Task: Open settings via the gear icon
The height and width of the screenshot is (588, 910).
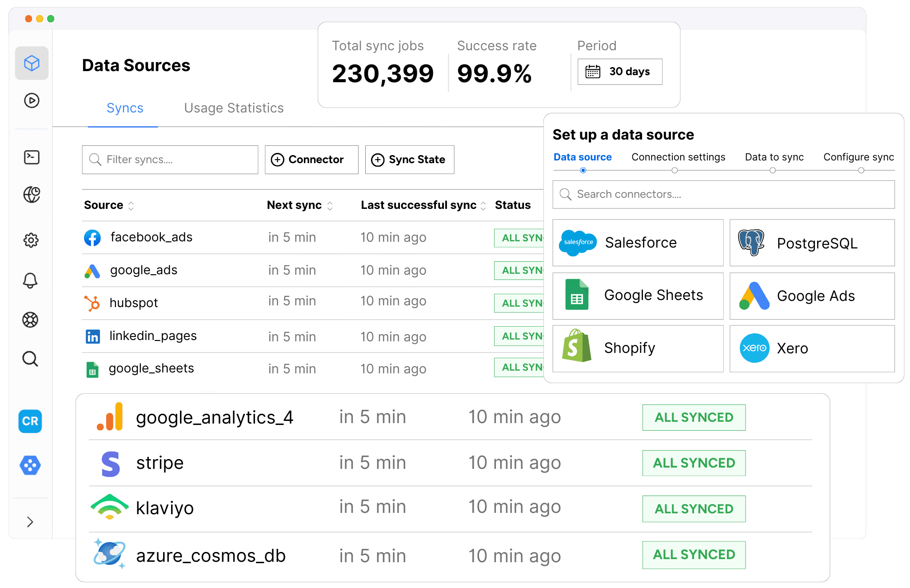Action: 31,240
